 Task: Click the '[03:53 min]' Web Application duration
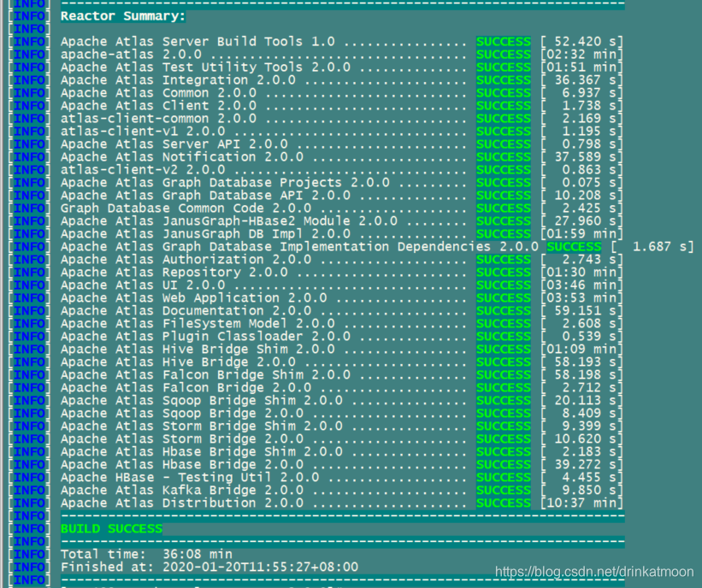(x=581, y=298)
